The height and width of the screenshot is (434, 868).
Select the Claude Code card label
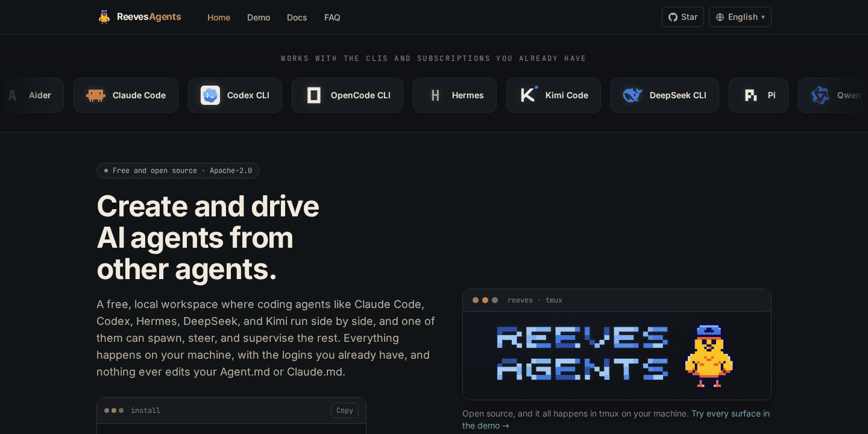point(139,95)
